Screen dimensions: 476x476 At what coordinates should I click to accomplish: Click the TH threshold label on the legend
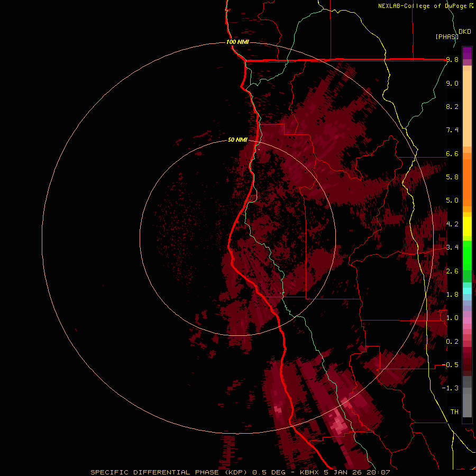point(454,411)
